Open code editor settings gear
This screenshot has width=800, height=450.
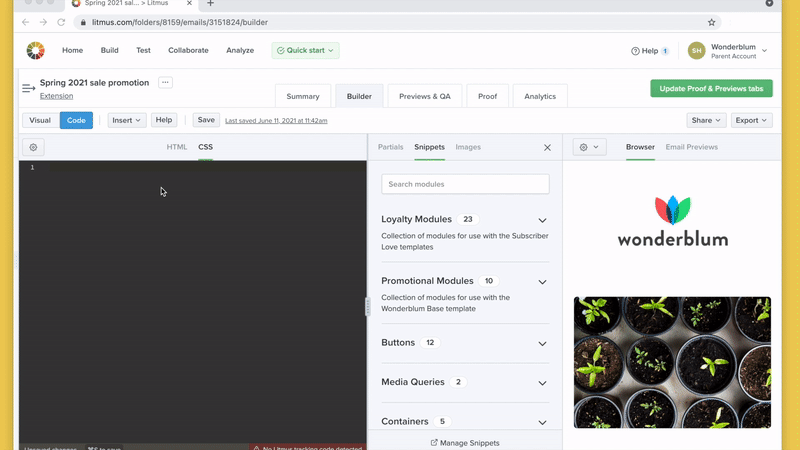point(33,147)
